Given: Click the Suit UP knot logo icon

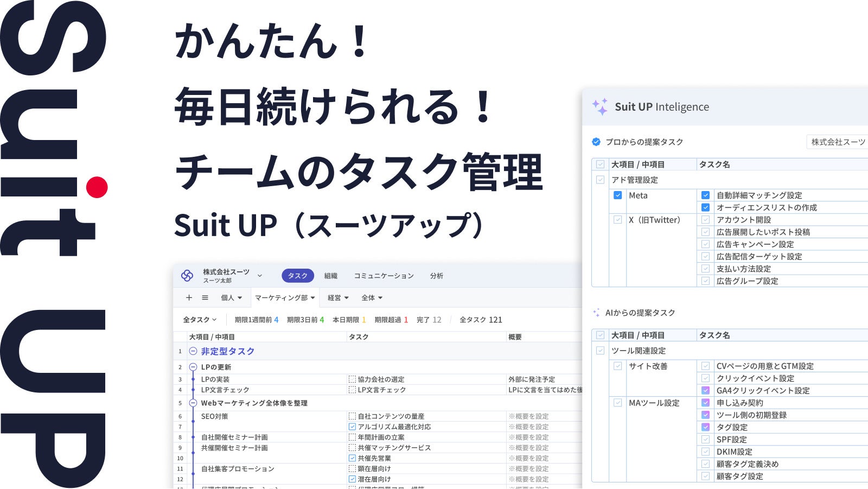Looking at the screenshot, I should [x=187, y=276].
